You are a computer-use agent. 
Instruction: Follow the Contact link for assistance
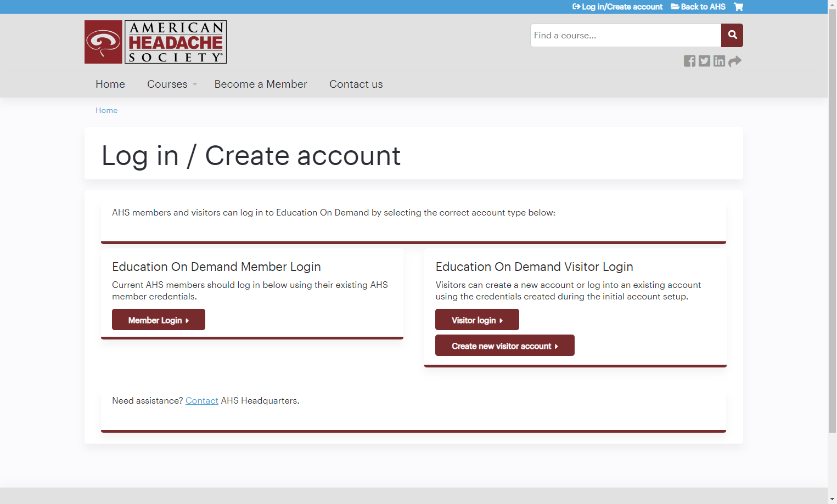click(202, 401)
